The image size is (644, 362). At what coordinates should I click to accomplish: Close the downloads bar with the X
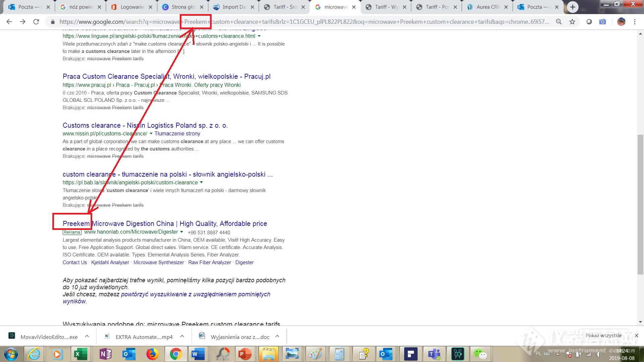point(636,336)
